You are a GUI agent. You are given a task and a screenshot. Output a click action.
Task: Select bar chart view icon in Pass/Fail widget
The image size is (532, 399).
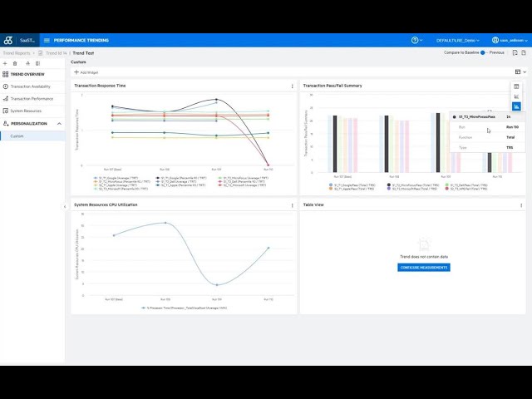click(x=516, y=106)
